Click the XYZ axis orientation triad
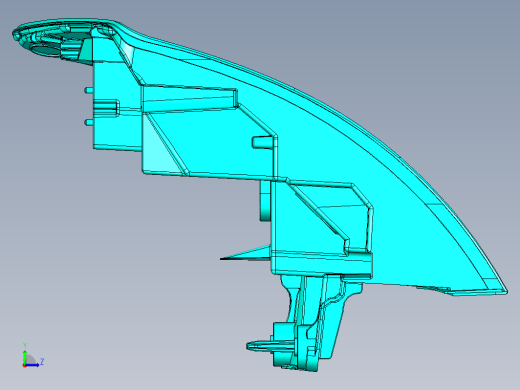520x390 pixels. (x=33, y=355)
